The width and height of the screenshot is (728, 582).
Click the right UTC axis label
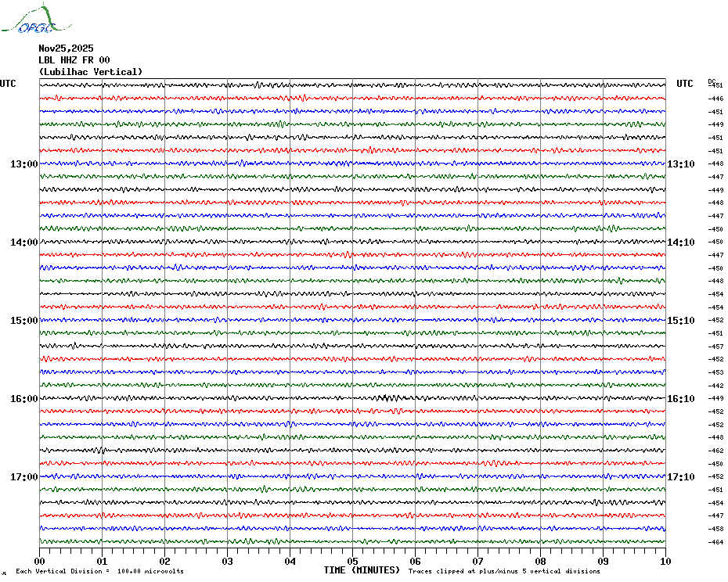pos(684,84)
